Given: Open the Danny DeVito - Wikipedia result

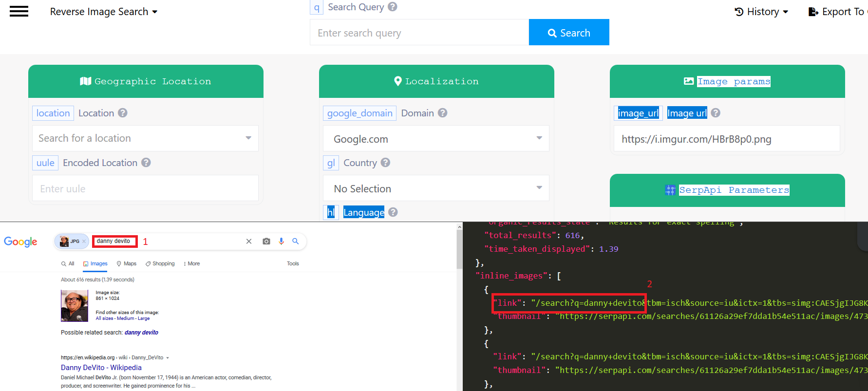Looking at the screenshot, I should [x=101, y=368].
